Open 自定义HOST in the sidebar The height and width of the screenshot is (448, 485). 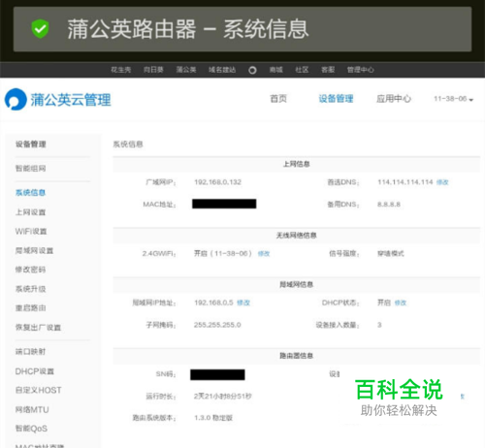[39, 390]
